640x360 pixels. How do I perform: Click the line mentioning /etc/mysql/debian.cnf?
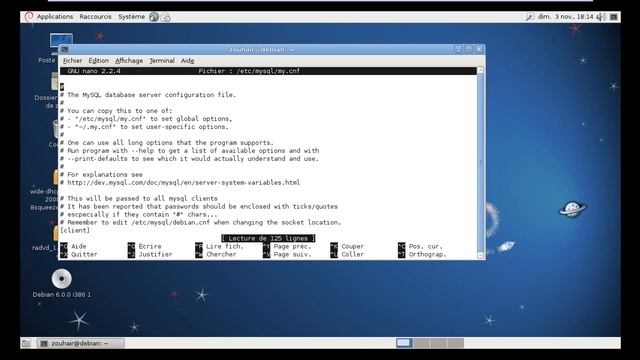[200, 222]
